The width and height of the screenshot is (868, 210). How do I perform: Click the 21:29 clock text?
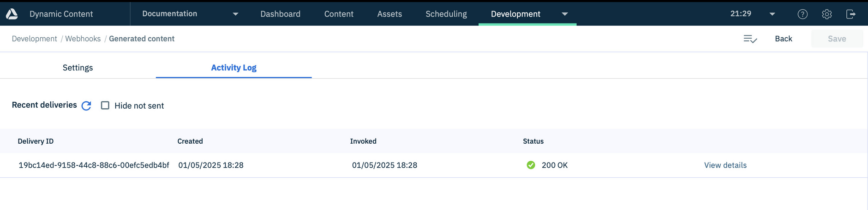(x=741, y=14)
